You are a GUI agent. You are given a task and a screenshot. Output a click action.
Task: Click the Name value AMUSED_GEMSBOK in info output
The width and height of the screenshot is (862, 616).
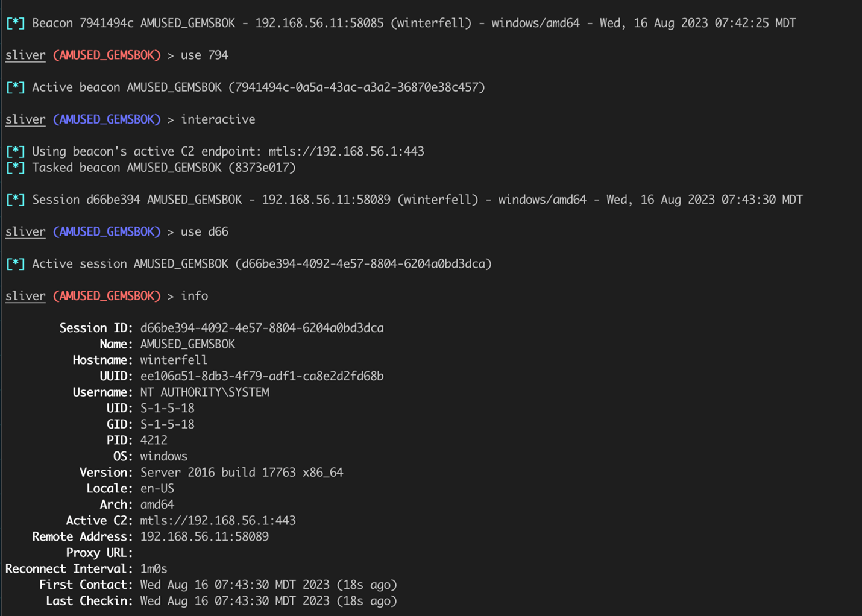pyautogui.click(x=187, y=344)
